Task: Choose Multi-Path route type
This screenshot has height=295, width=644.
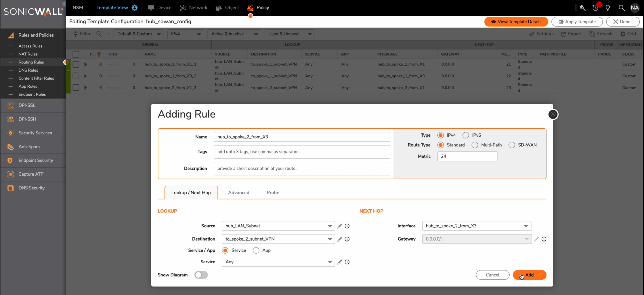Action: 475,145
